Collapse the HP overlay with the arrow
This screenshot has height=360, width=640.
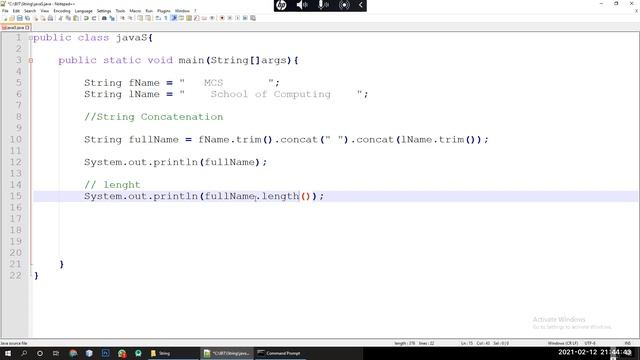pyautogui.click(x=360, y=5)
